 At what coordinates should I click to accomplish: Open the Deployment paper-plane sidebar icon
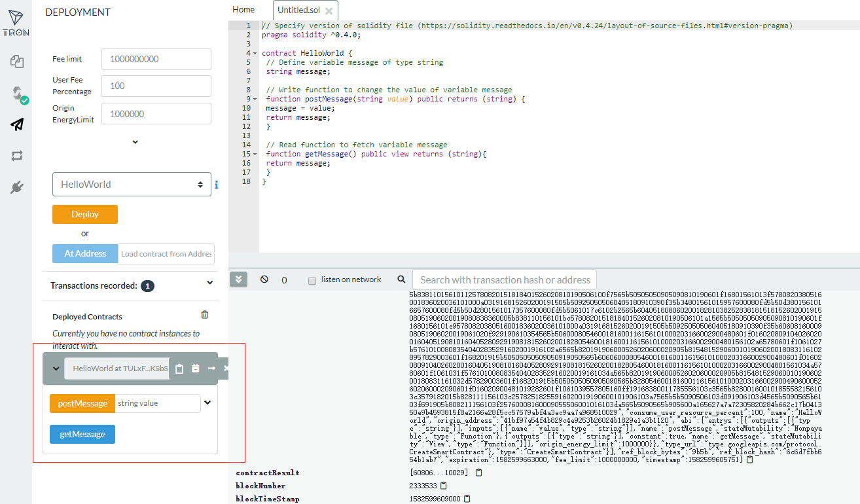click(17, 124)
